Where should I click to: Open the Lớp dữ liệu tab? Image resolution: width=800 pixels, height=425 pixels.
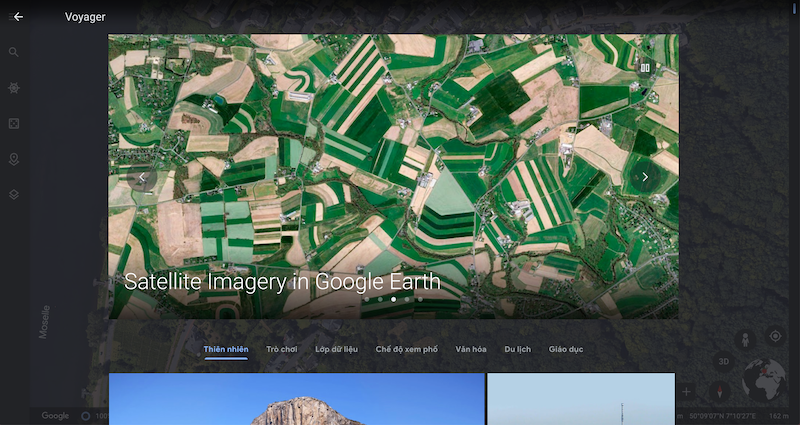coord(335,349)
